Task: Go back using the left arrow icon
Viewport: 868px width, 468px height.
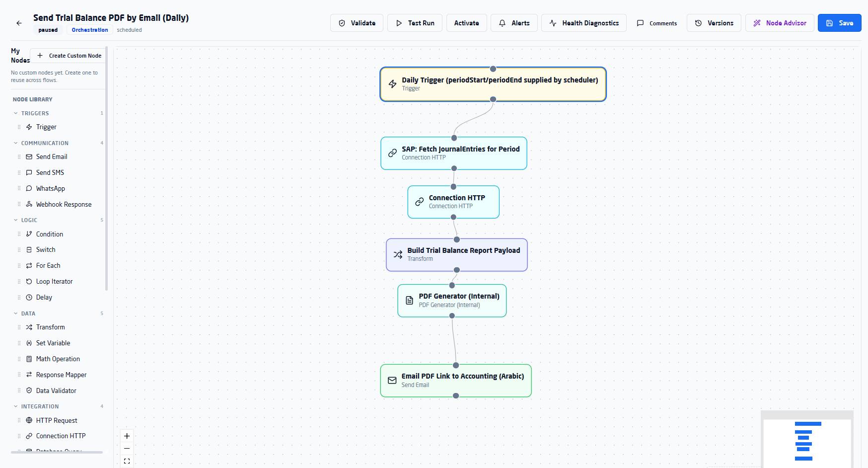Action: 19,23
